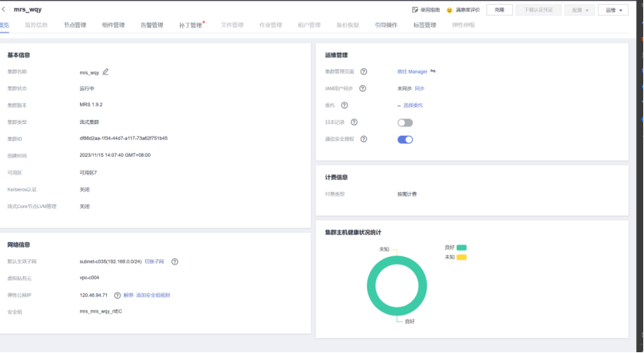This screenshot has height=353, width=644.
Task: Open the 配置 dropdown
Action: pos(580,10)
